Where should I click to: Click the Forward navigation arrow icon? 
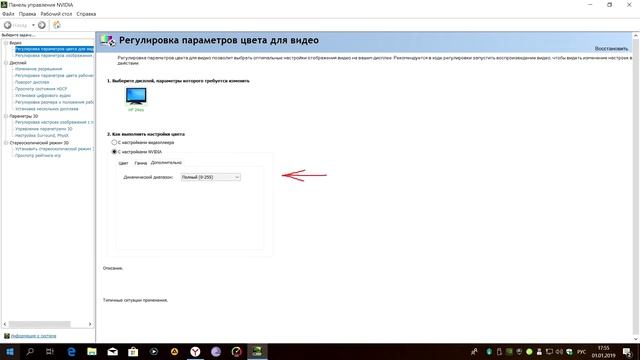(x=42, y=25)
